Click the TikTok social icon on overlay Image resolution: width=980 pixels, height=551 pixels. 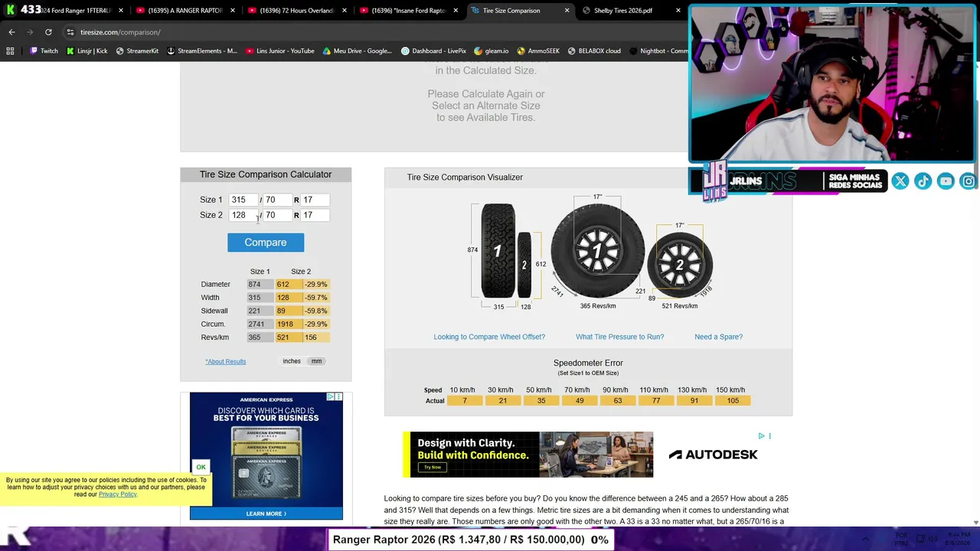tap(923, 181)
